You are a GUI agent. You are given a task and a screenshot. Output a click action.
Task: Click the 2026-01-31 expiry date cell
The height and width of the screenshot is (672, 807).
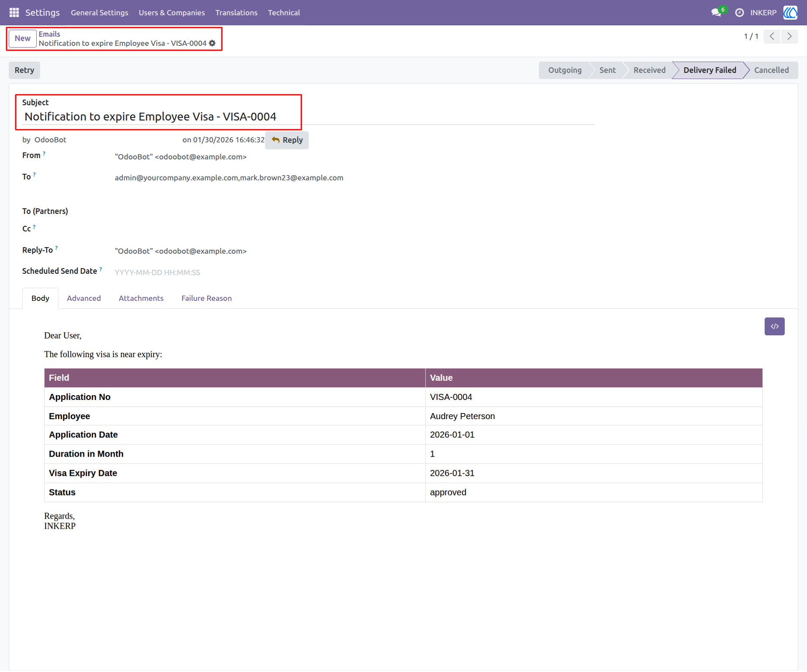594,473
